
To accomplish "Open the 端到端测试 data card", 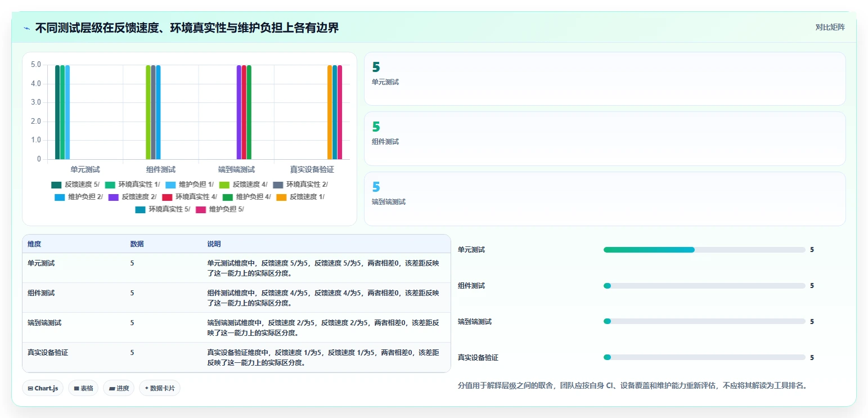I will pyautogui.click(x=605, y=199).
